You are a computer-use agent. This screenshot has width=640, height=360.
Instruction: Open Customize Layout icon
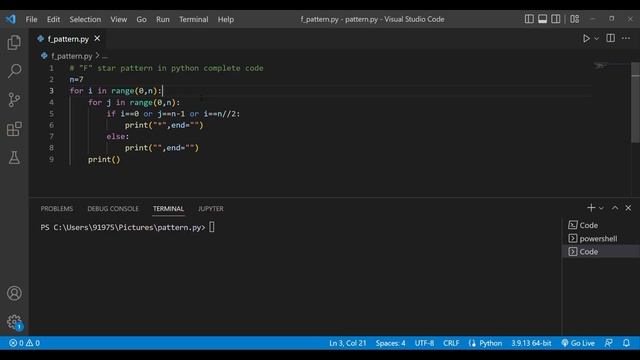coord(575,19)
